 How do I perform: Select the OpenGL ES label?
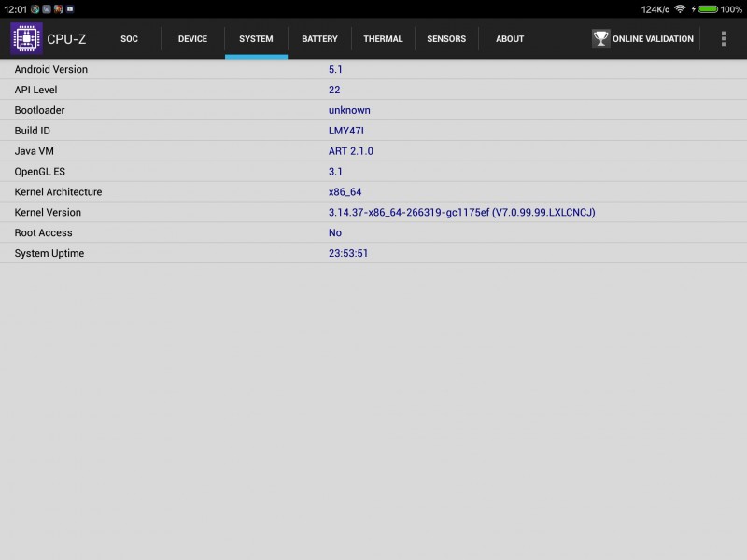coord(39,172)
